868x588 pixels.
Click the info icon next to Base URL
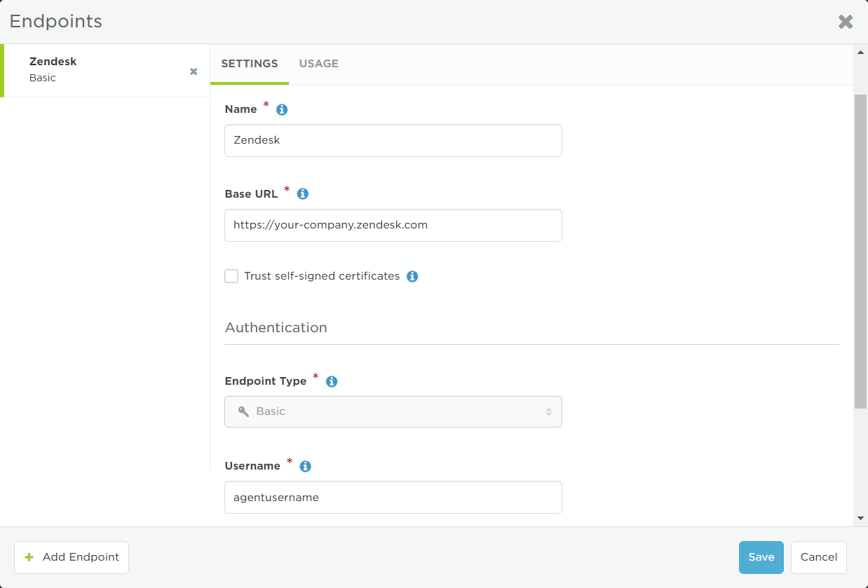click(x=302, y=193)
